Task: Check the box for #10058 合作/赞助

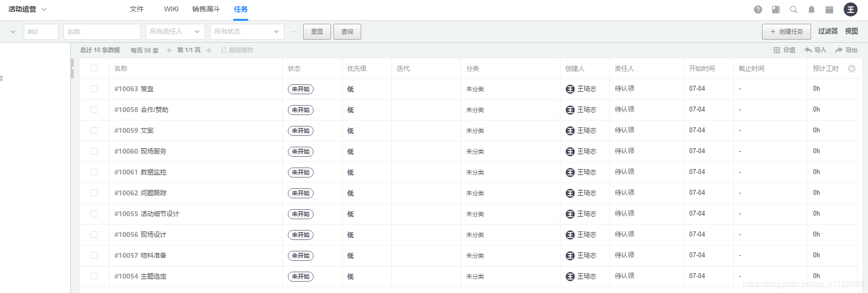Action: point(94,110)
